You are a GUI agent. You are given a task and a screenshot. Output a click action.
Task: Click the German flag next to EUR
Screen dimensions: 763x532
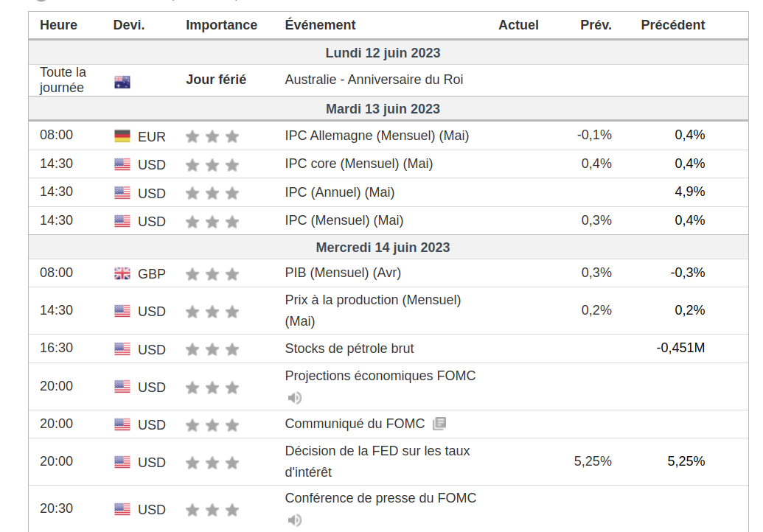(122, 136)
